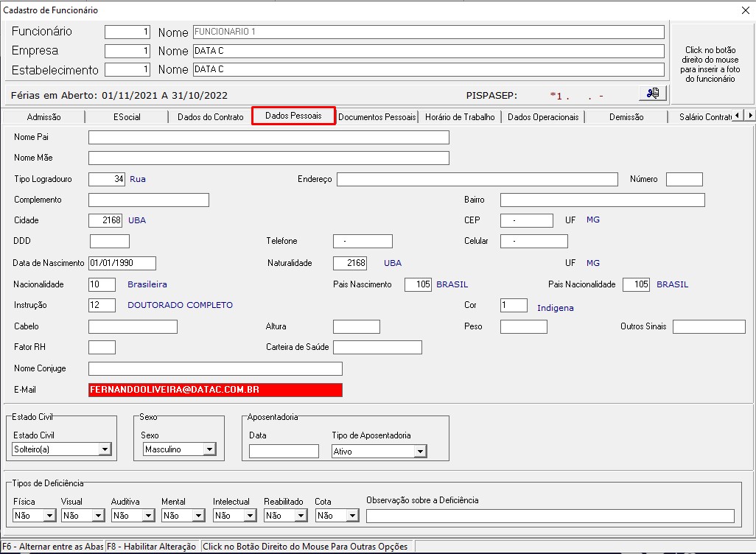Open the Visual deficiency dropdown

coord(98,516)
